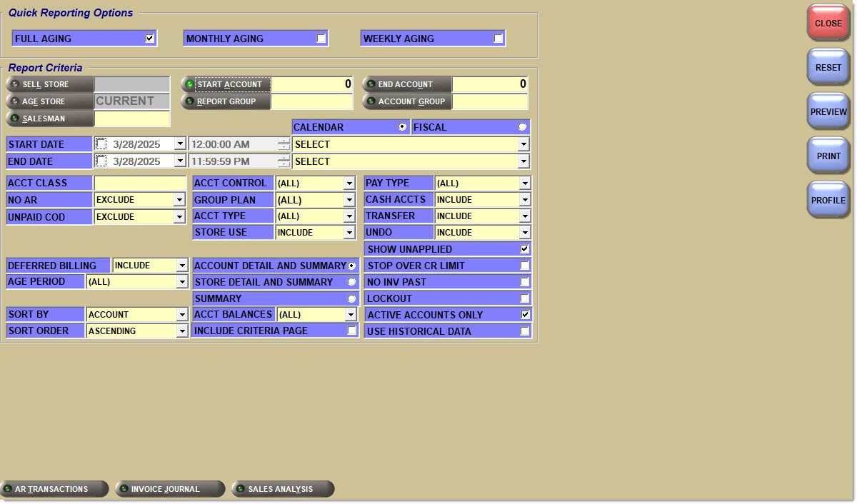This screenshot has width=857, height=504.
Task: Click the Preview button
Action: (x=828, y=112)
